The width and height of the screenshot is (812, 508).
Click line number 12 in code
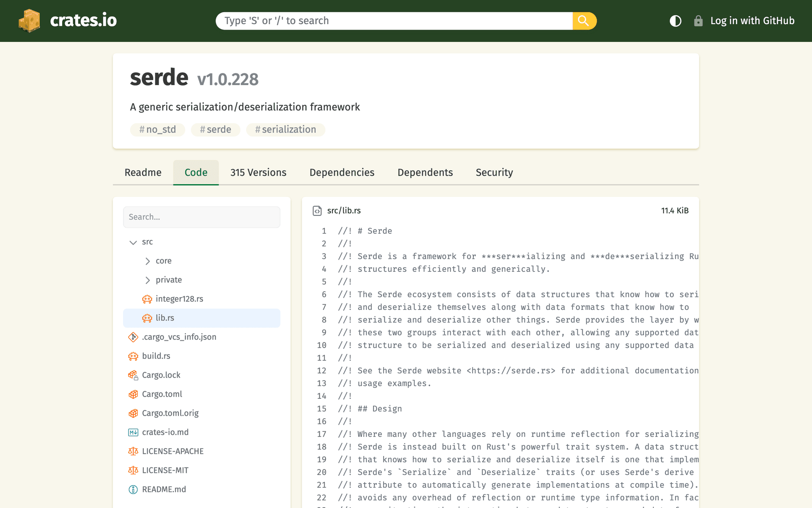[x=321, y=371]
